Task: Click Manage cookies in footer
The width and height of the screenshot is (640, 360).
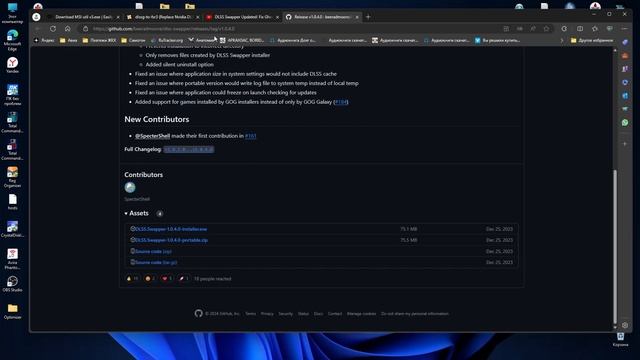Action: (x=361, y=314)
